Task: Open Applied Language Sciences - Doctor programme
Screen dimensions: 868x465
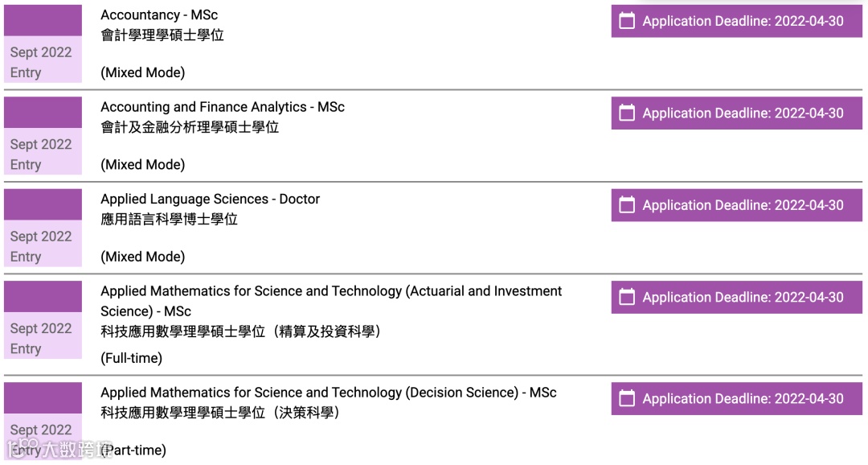Action: coord(211,199)
